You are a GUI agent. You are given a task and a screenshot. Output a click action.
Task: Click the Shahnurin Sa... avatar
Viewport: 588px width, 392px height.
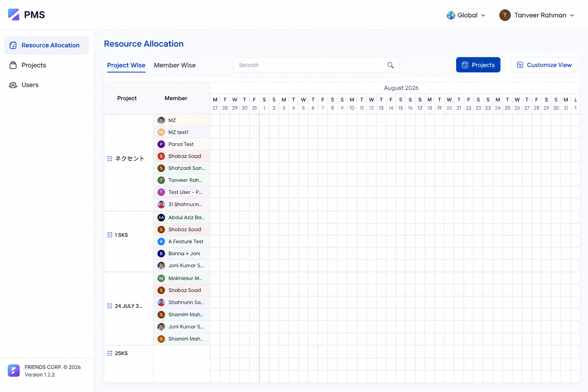click(161, 302)
